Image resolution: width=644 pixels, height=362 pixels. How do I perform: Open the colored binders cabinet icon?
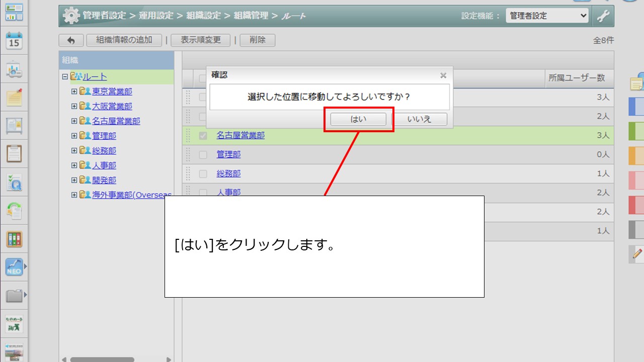pyautogui.click(x=14, y=239)
